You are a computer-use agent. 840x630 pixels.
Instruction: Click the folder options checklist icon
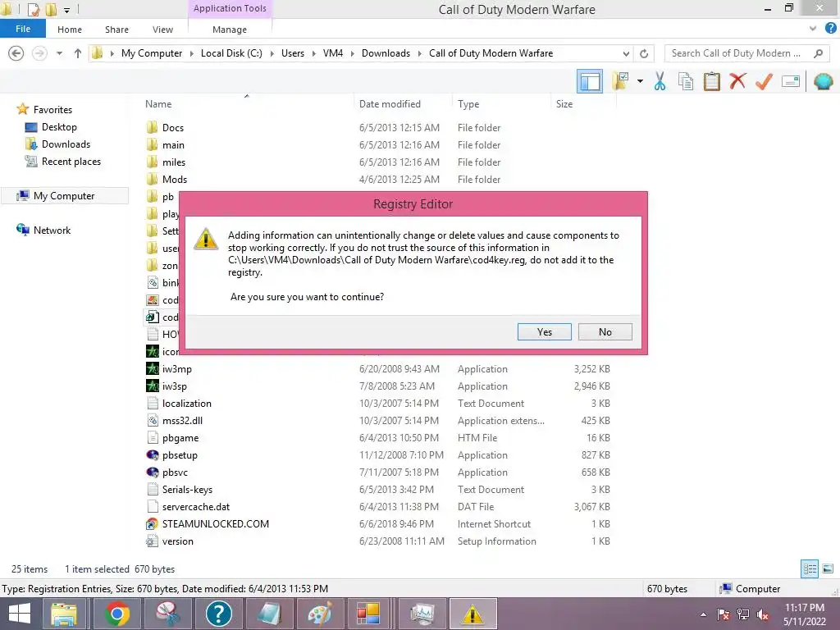[x=620, y=81]
